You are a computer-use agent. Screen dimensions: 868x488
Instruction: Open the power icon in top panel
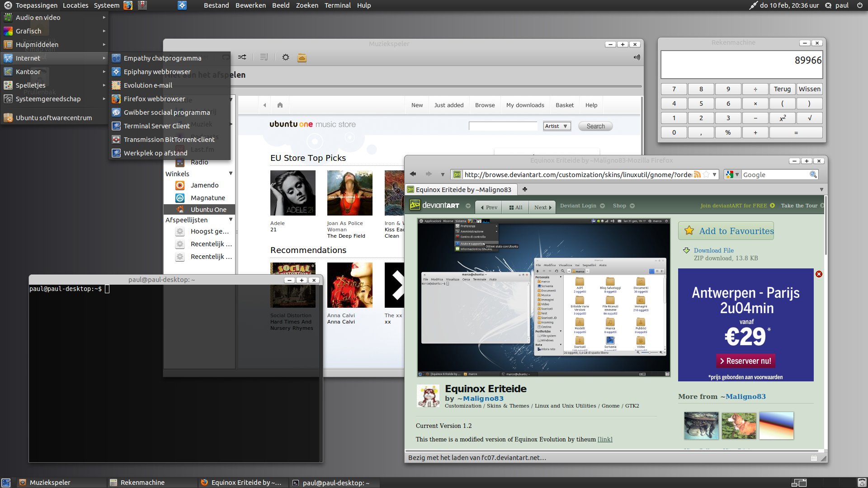click(x=859, y=5)
